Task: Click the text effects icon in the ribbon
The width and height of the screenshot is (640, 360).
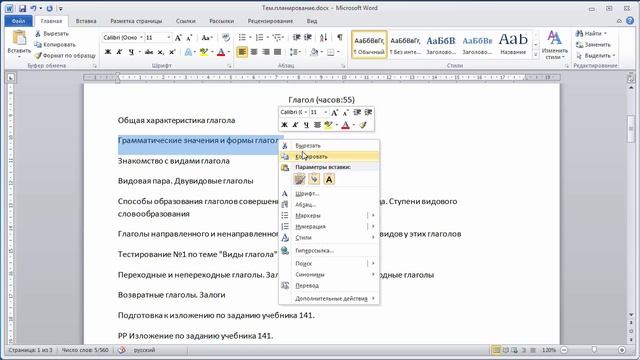Action: click(188, 52)
